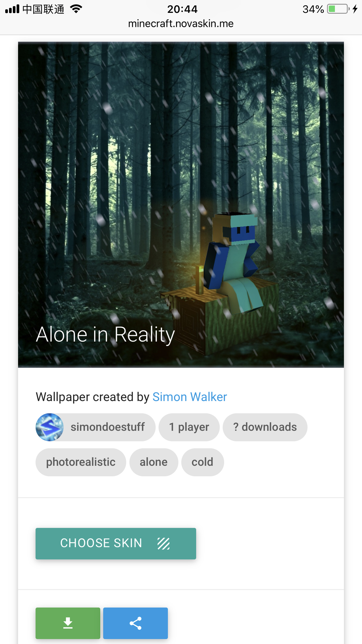Tap the simondoestuff avatar icon

(x=50, y=427)
